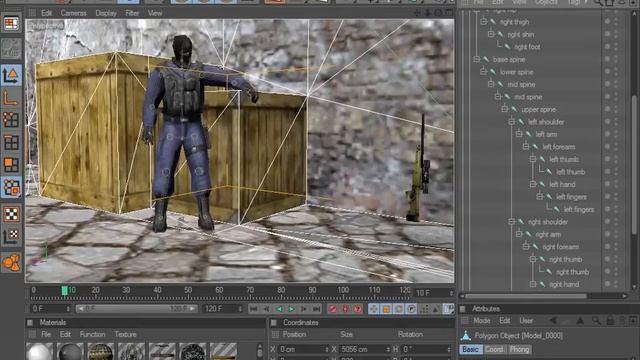
Task: Select the right hand joint
Action: 564,284
